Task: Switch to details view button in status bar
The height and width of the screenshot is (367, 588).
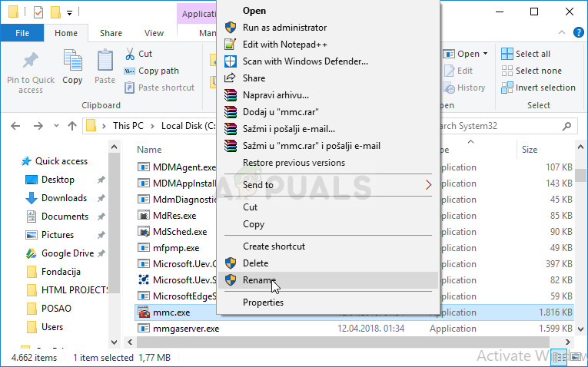Action: [560, 358]
